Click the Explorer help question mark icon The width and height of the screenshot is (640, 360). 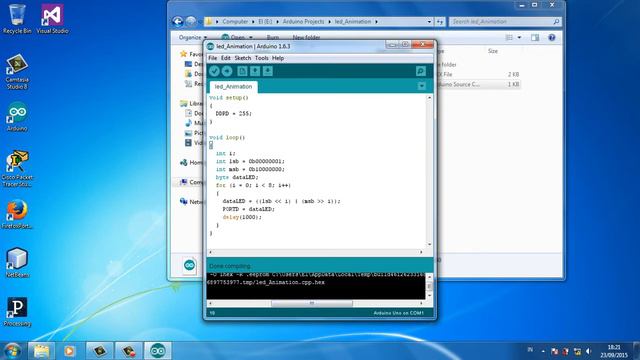(552, 37)
